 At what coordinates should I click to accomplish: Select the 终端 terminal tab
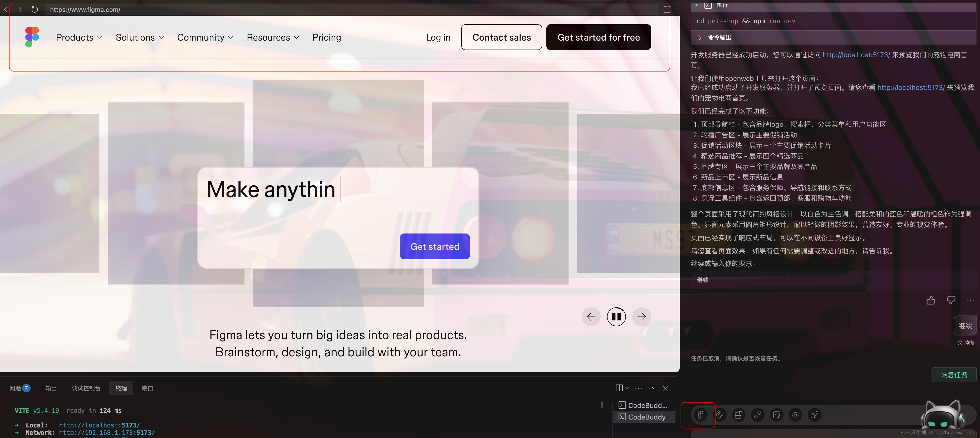[x=121, y=388]
